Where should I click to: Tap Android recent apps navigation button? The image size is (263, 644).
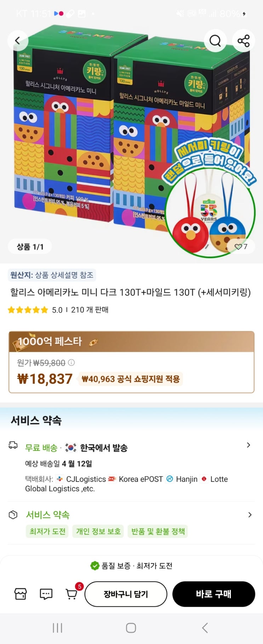[57, 628]
